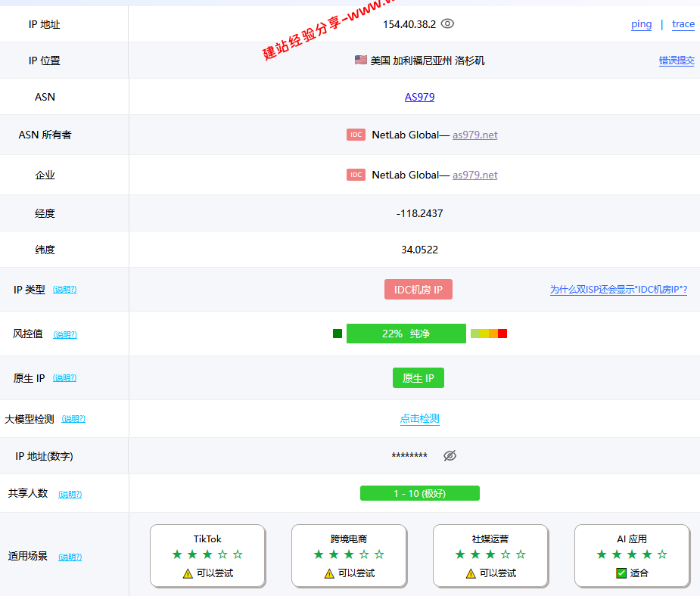Select the 跨境电商 scenario card
Viewport: 700px width, 596px height.
(349, 556)
